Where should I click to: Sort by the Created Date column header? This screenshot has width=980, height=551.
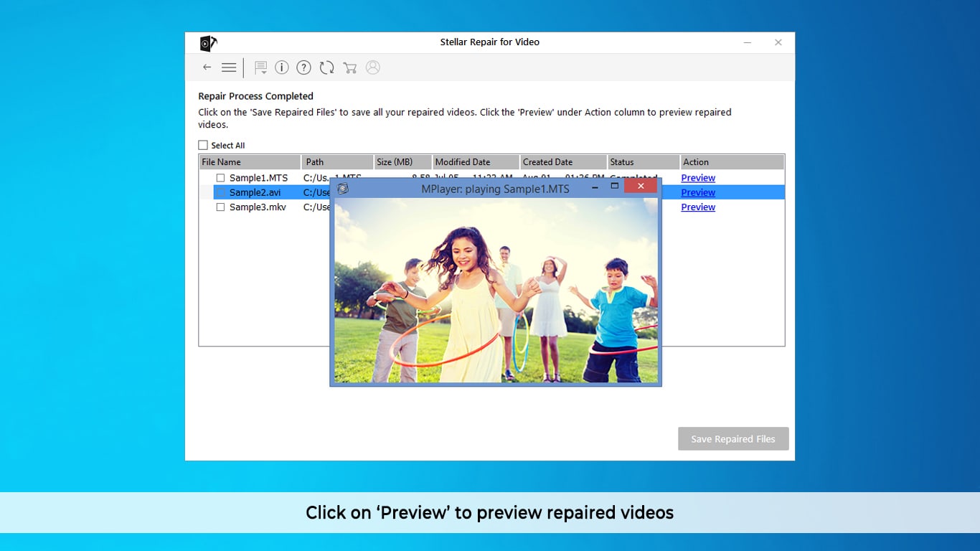tap(564, 162)
